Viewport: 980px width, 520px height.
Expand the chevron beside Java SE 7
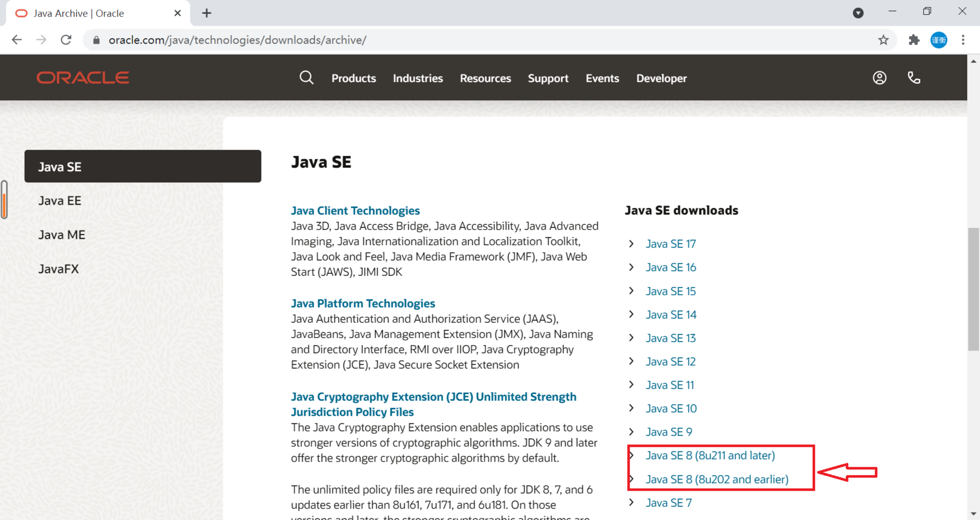pyautogui.click(x=631, y=503)
